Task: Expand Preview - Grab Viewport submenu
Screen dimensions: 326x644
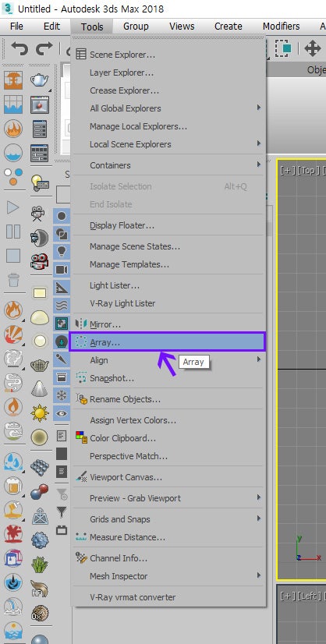Action: [168, 498]
